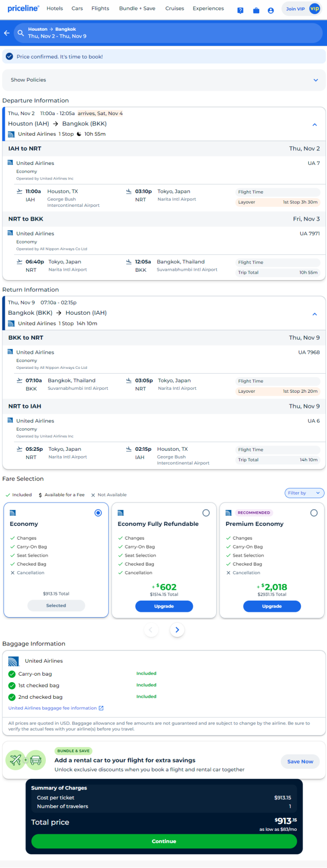Click the carry-on bag green check icon
The image size is (327, 868).
(12, 674)
